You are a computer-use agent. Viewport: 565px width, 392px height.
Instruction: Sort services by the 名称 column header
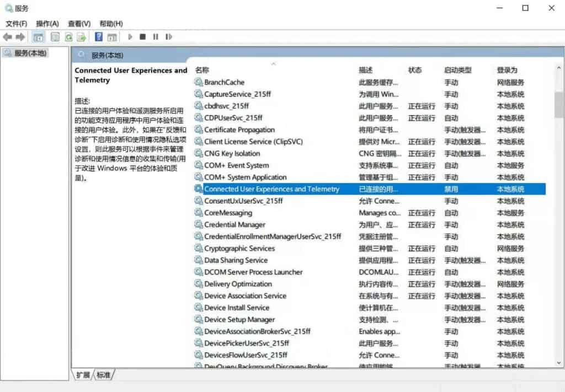click(201, 70)
